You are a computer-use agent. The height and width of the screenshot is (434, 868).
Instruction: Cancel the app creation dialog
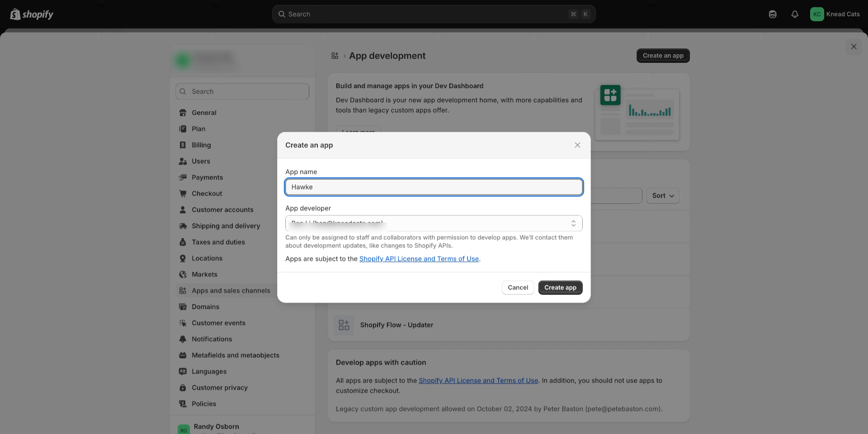518,288
